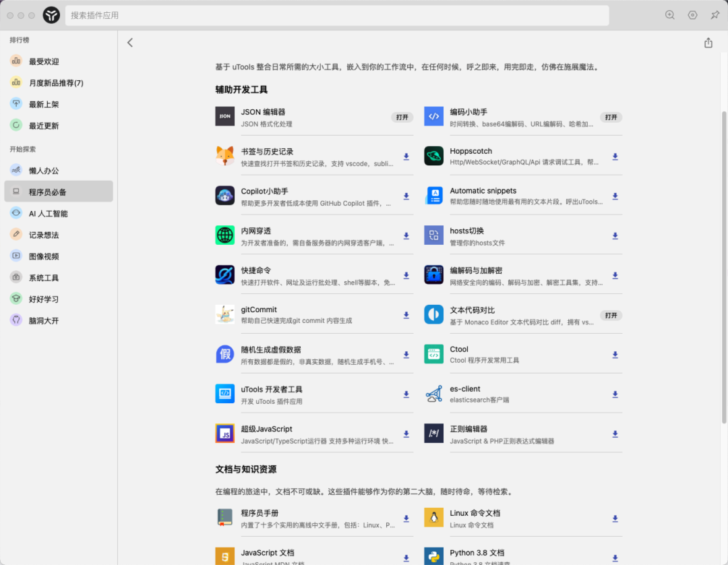Download the 正则编辑器 plugin
Viewport: 728px width, 565px height.
point(615,434)
